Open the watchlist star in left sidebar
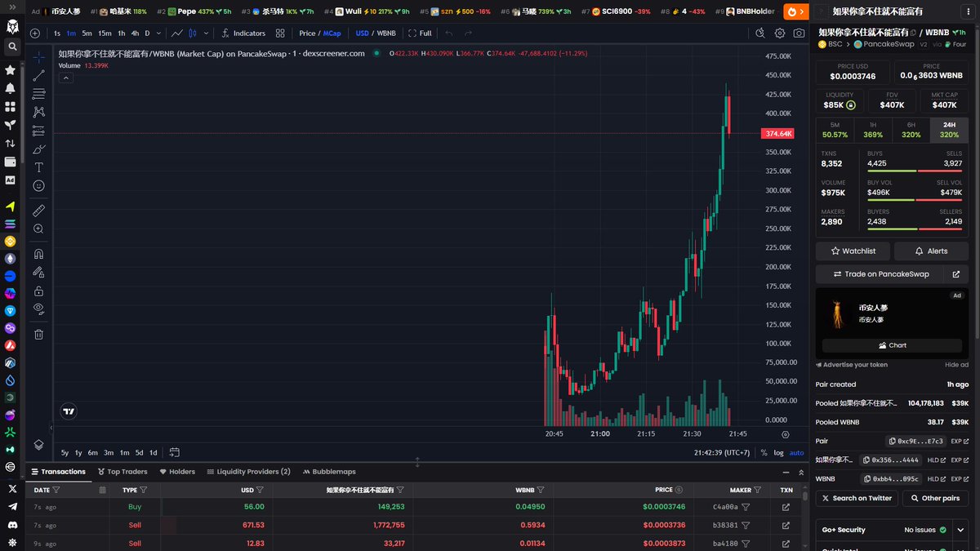980x551 pixels. tap(11, 71)
